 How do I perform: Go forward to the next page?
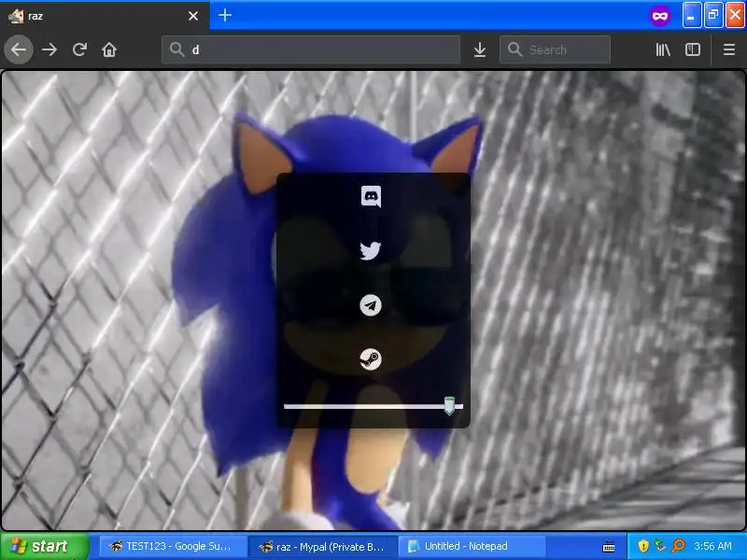point(49,49)
